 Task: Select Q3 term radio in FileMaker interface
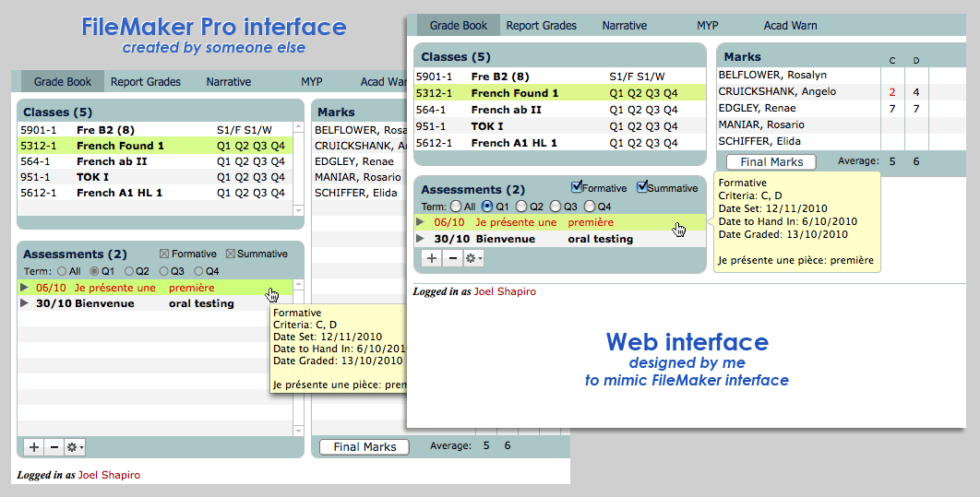(x=163, y=271)
